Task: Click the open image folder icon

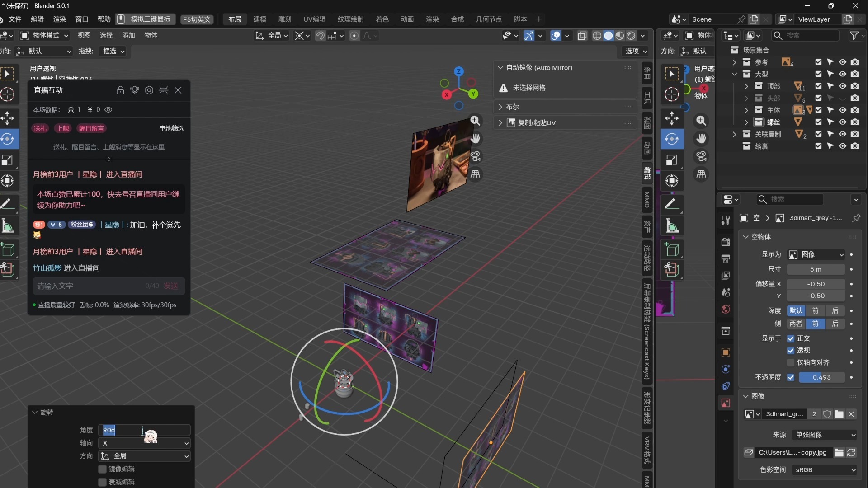Action: 839,414
